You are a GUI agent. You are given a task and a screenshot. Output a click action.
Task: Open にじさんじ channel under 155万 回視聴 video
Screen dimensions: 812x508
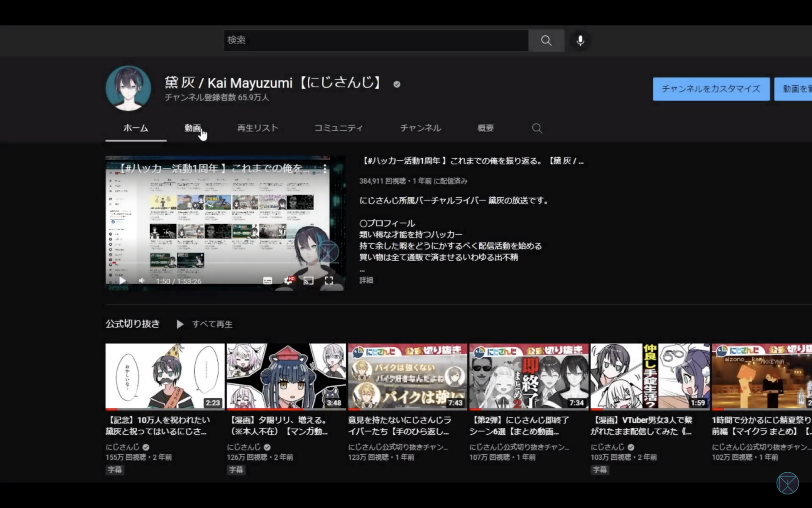pos(123,447)
